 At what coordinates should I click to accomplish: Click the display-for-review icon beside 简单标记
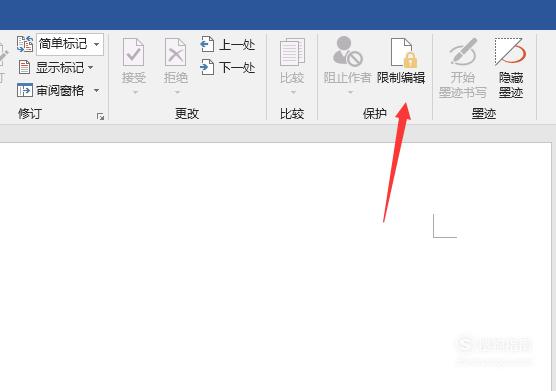(x=24, y=44)
